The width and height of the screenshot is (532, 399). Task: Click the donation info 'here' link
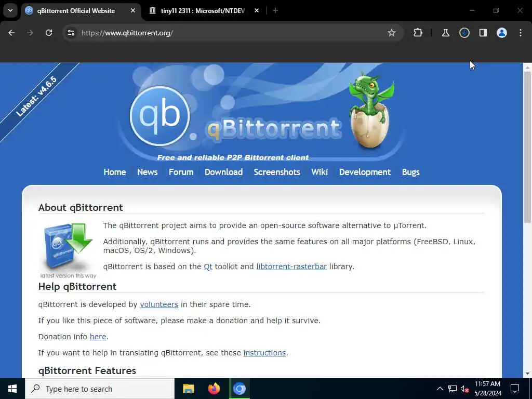pyautogui.click(x=98, y=337)
